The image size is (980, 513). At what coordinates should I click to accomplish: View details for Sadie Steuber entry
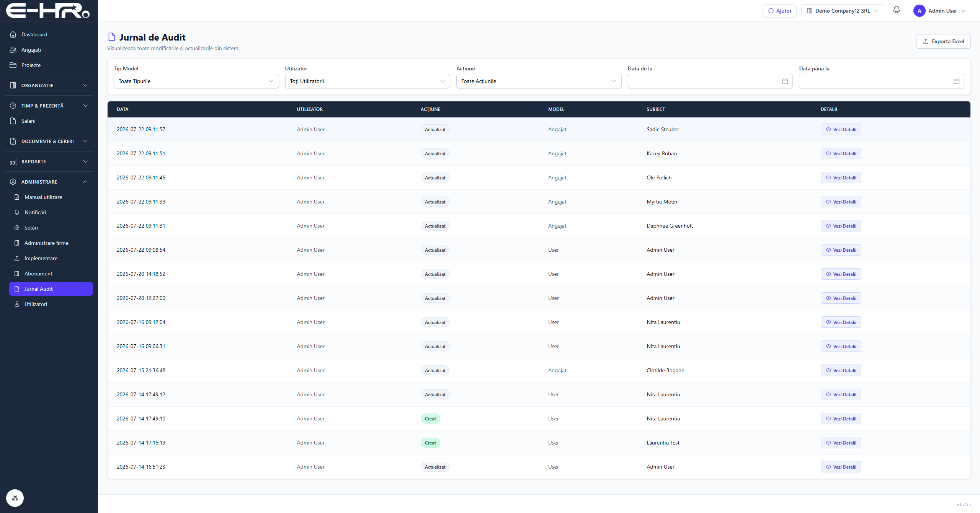click(x=841, y=129)
